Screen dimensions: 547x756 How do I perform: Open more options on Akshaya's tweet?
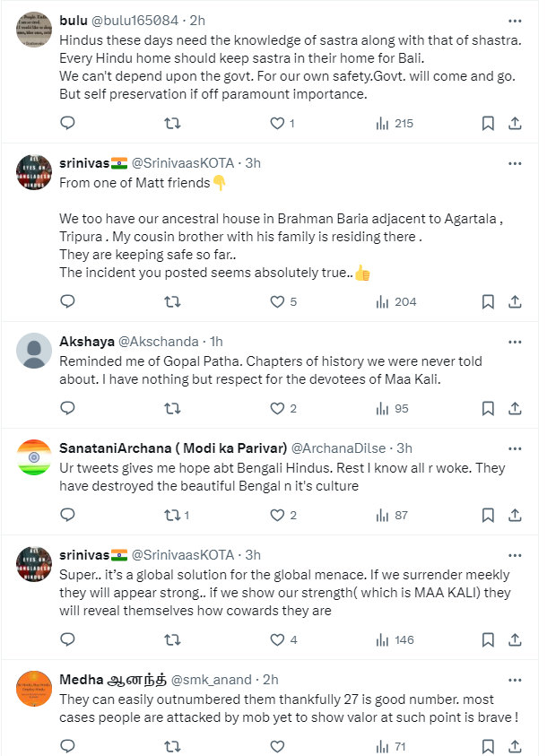pos(515,342)
